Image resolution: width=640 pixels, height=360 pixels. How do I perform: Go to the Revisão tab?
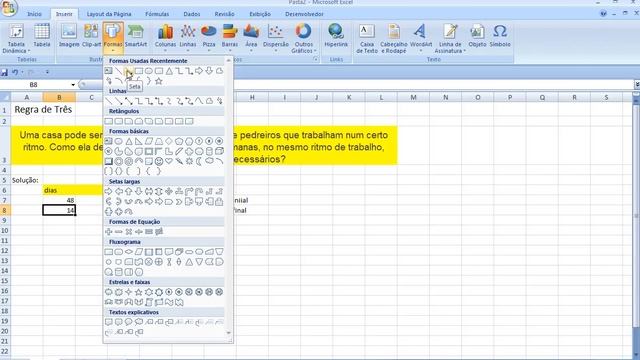[x=224, y=14]
